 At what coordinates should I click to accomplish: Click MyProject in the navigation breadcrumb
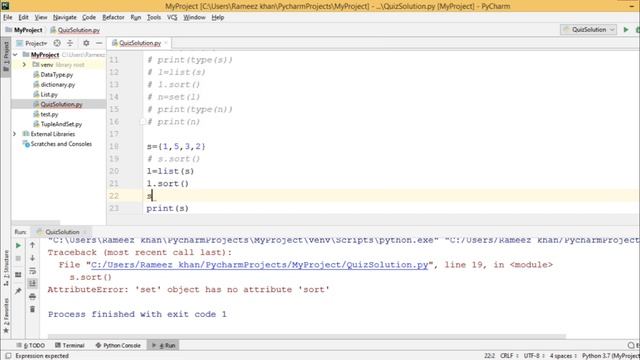coord(24,30)
